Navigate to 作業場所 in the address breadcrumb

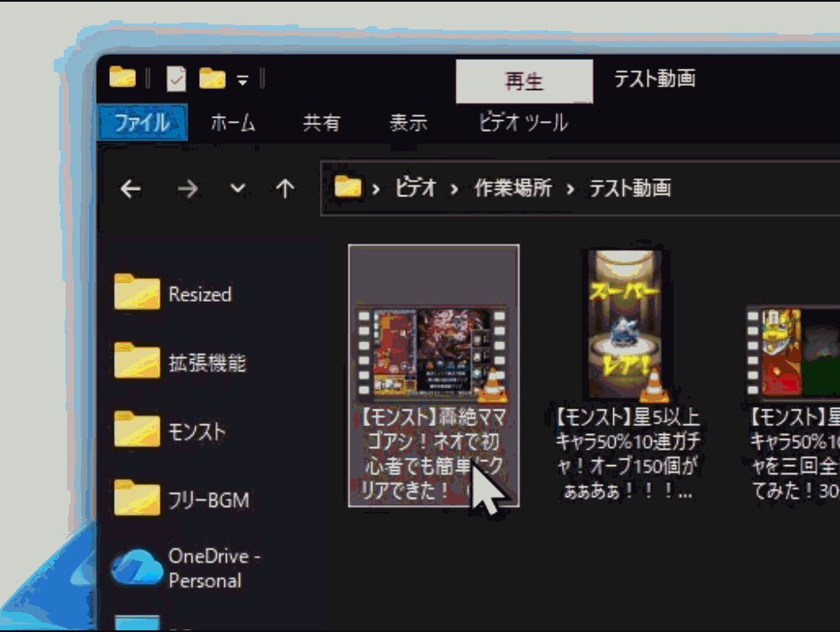[x=512, y=188]
